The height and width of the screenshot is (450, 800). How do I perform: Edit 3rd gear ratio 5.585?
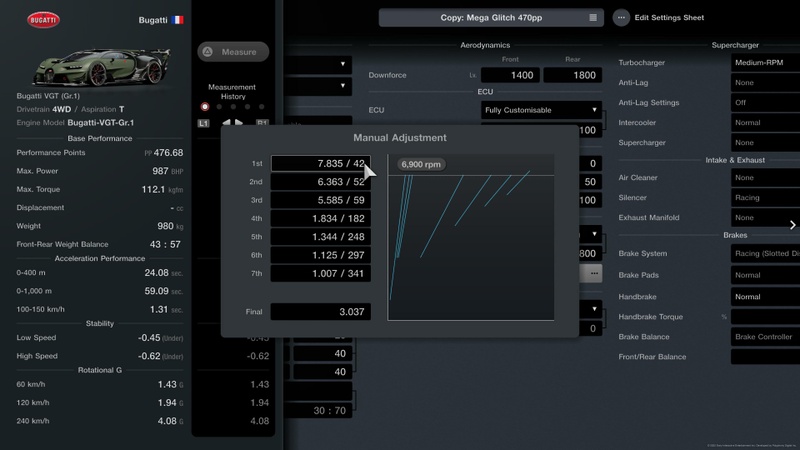coord(320,200)
